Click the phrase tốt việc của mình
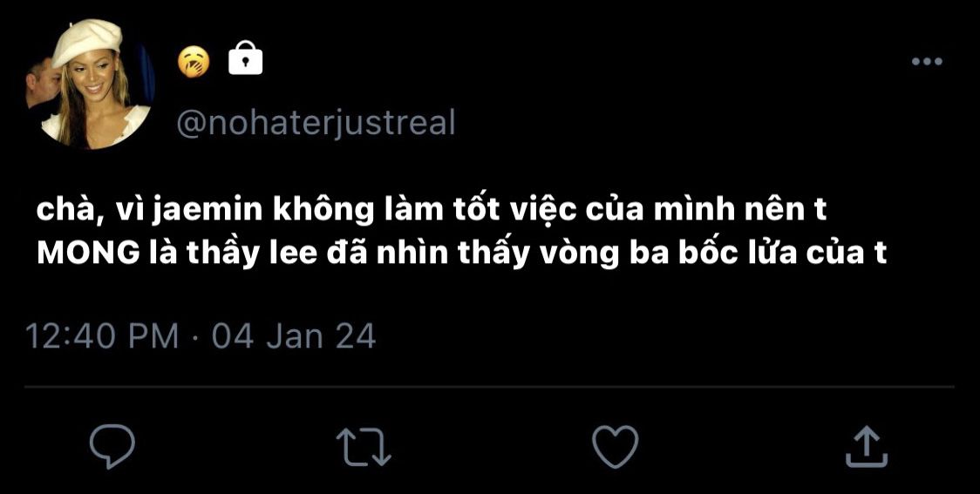 click(541, 210)
